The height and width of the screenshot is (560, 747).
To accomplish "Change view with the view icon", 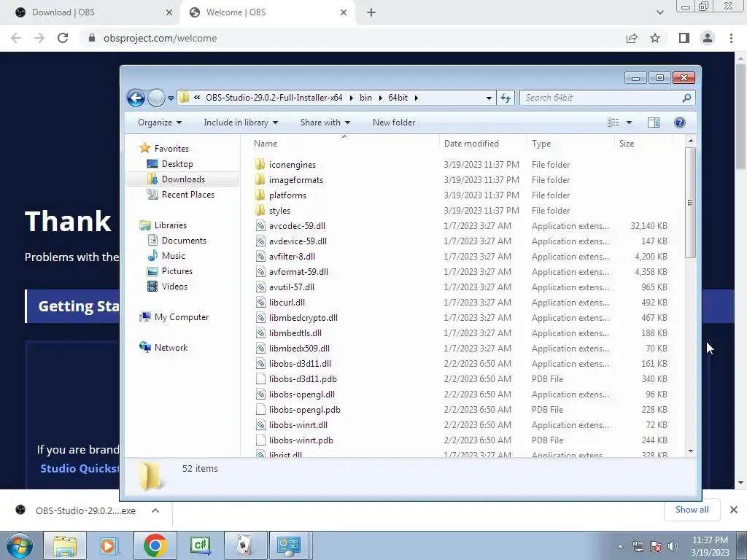I will [613, 122].
